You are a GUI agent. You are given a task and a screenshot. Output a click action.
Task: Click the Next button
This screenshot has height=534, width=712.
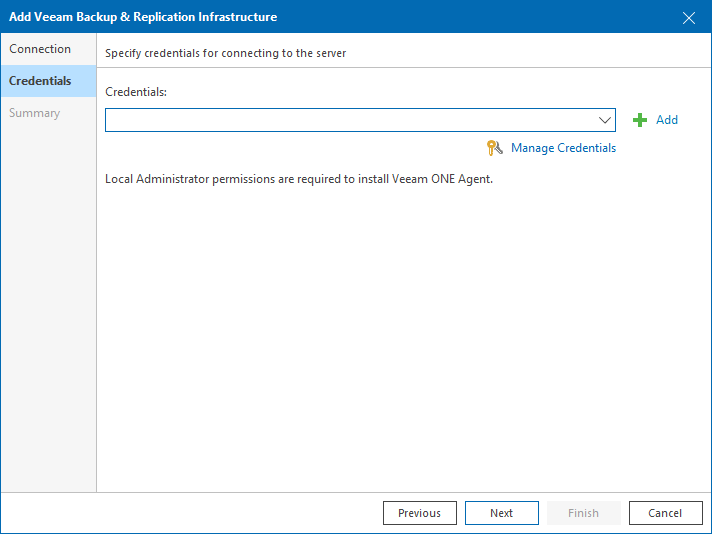pos(502,513)
